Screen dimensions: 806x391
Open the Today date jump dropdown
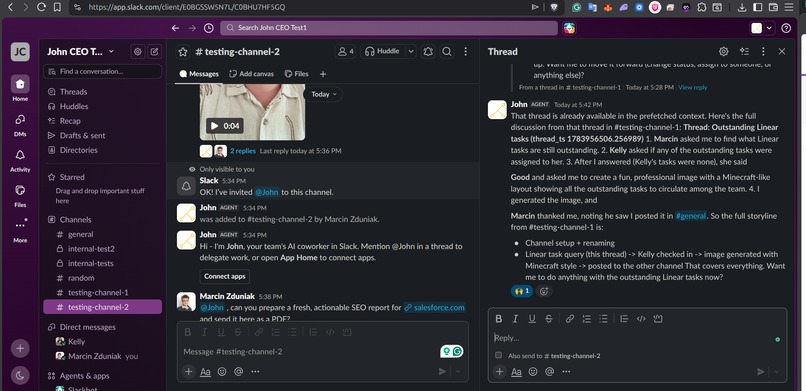point(324,94)
